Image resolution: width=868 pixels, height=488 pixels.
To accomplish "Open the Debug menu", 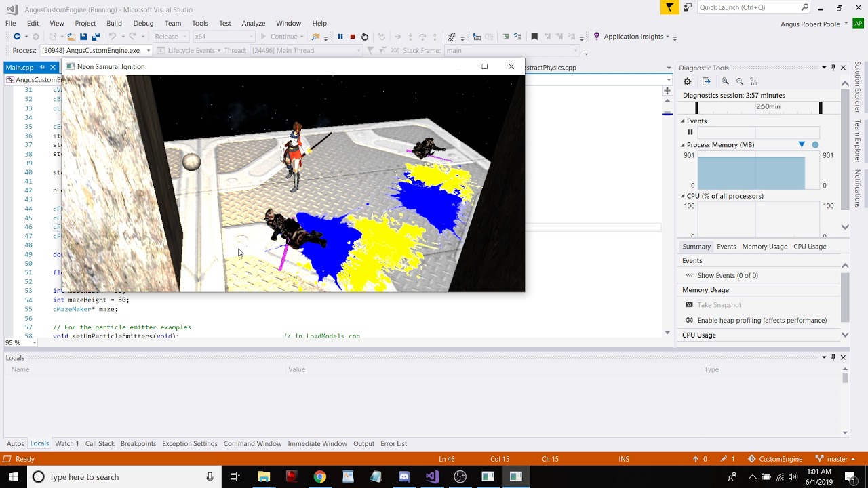I will point(143,23).
